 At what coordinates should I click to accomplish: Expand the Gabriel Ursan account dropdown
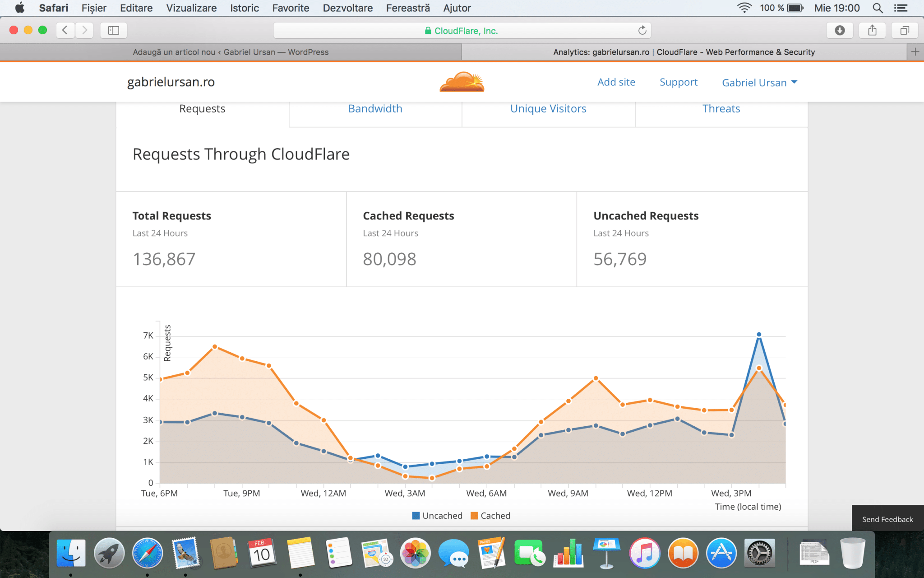point(760,83)
